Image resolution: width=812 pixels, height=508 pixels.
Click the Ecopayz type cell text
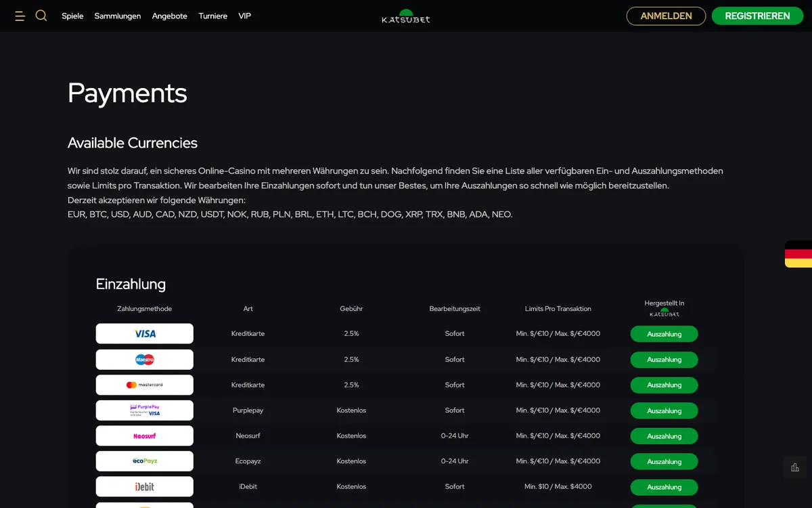[x=248, y=461]
